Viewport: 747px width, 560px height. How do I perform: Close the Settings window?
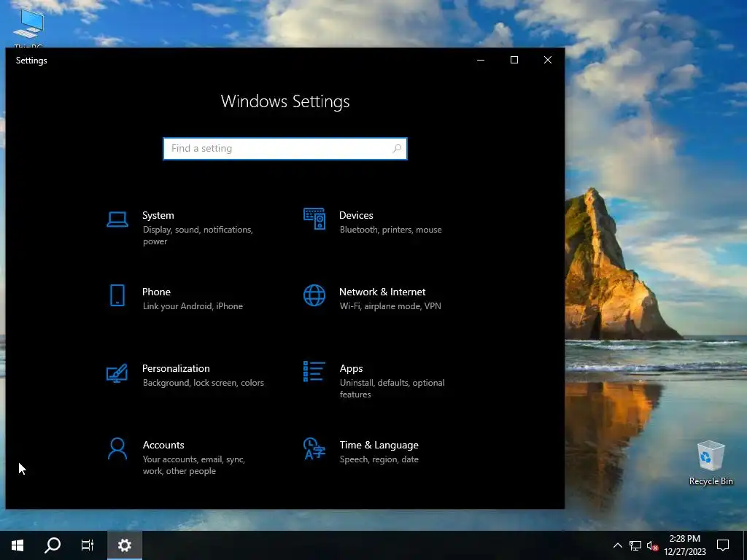[548, 60]
